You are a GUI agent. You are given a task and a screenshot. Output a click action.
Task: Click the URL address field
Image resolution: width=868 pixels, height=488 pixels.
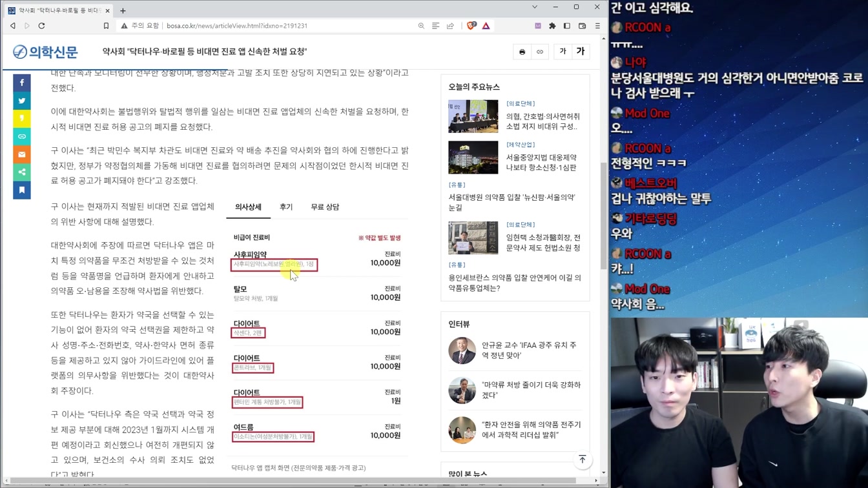pyautogui.click(x=284, y=26)
